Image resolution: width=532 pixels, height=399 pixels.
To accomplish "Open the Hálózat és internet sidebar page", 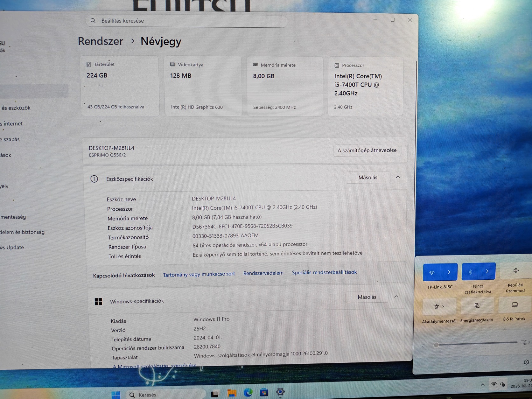I will [x=11, y=124].
